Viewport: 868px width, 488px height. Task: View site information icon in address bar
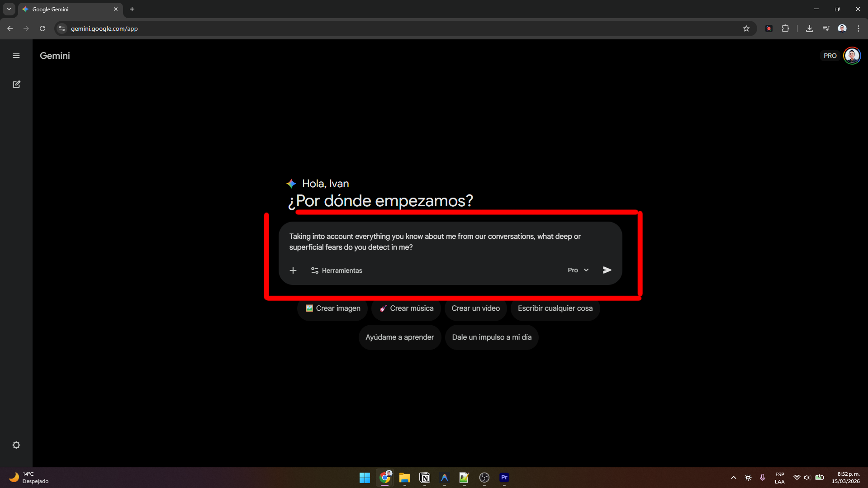[x=62, y=28]
